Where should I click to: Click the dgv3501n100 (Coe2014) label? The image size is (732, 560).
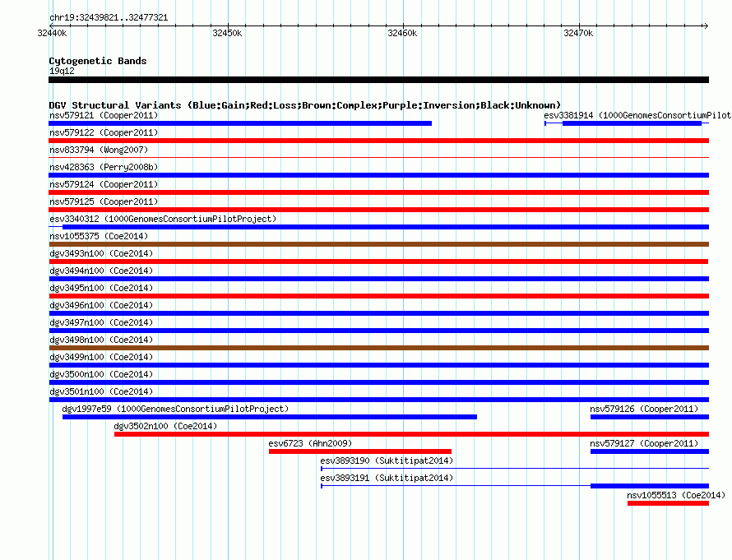coord(101,391)
